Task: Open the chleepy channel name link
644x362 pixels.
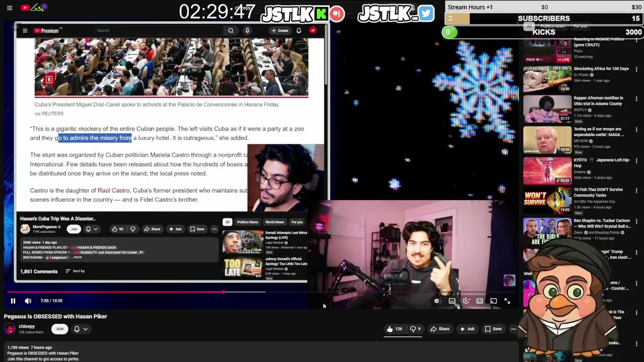Action: click(x=27, y=326)
